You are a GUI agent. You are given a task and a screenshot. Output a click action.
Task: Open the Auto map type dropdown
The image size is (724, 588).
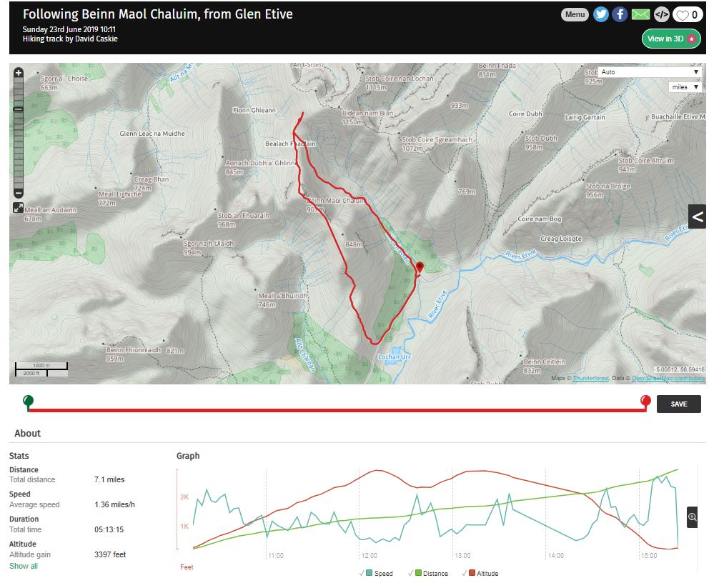click(x=650, y=72)
